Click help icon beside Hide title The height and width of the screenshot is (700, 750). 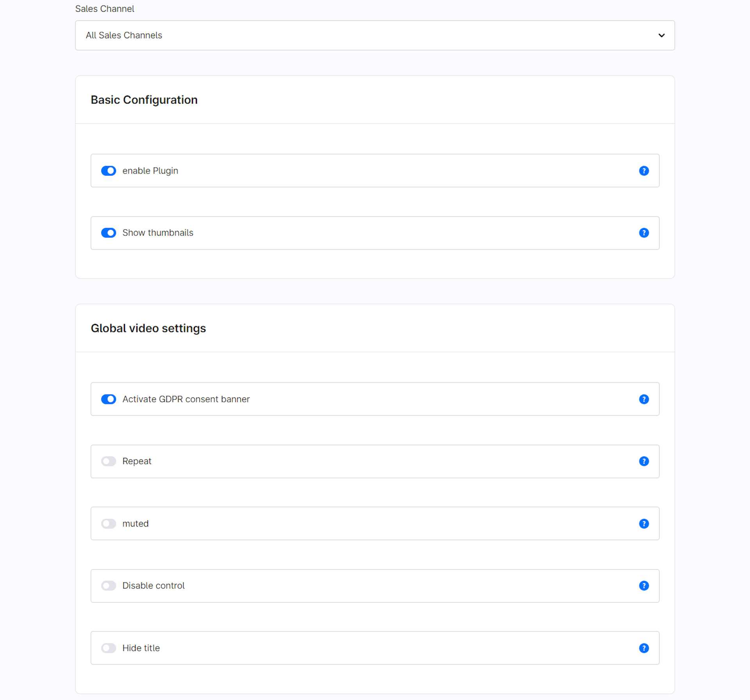pos(644,648)
